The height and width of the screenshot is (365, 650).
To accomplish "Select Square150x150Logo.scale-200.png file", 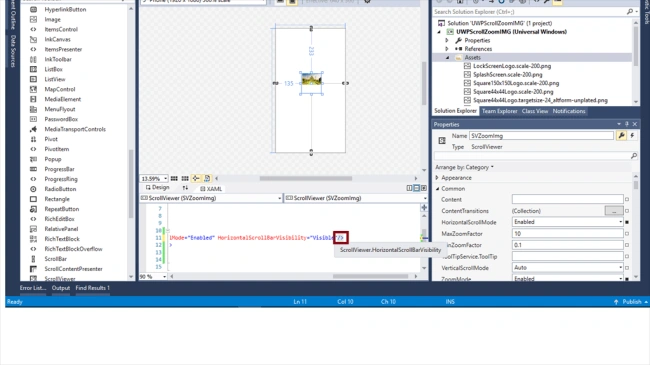I will pyautogui.click(x=516, y=83).
